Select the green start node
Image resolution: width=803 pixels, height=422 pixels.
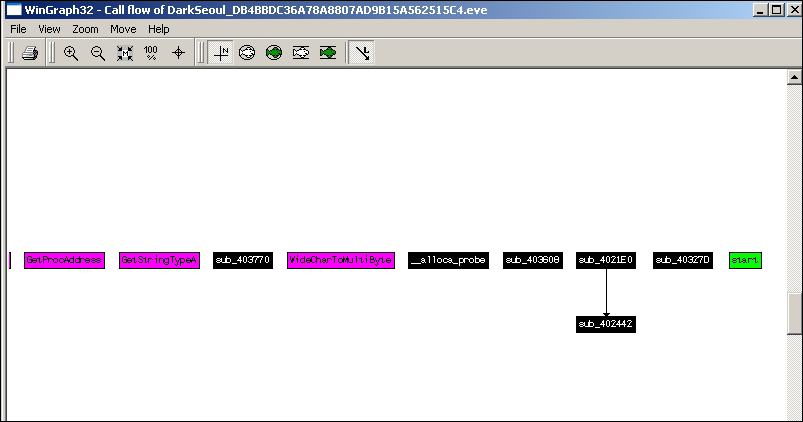[745, 260]
